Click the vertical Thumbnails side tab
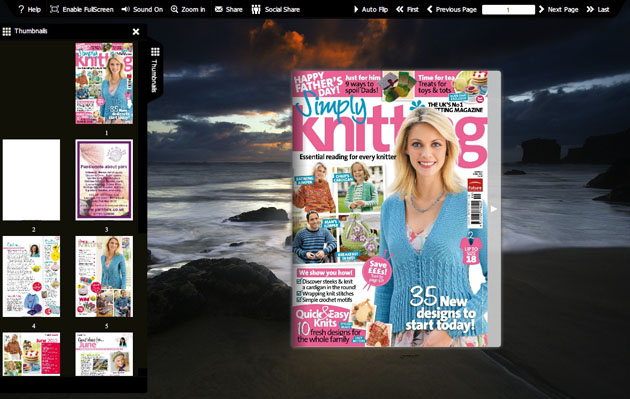630x399 pixels. 155,71
